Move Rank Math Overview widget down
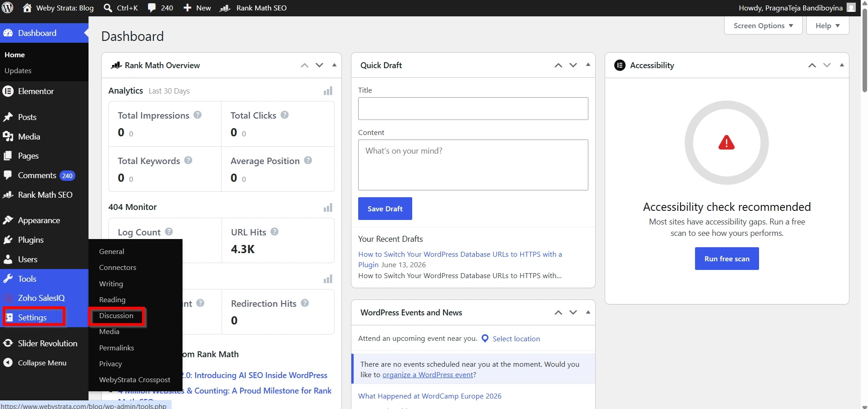868x409 pixels. tap(320, 65)
